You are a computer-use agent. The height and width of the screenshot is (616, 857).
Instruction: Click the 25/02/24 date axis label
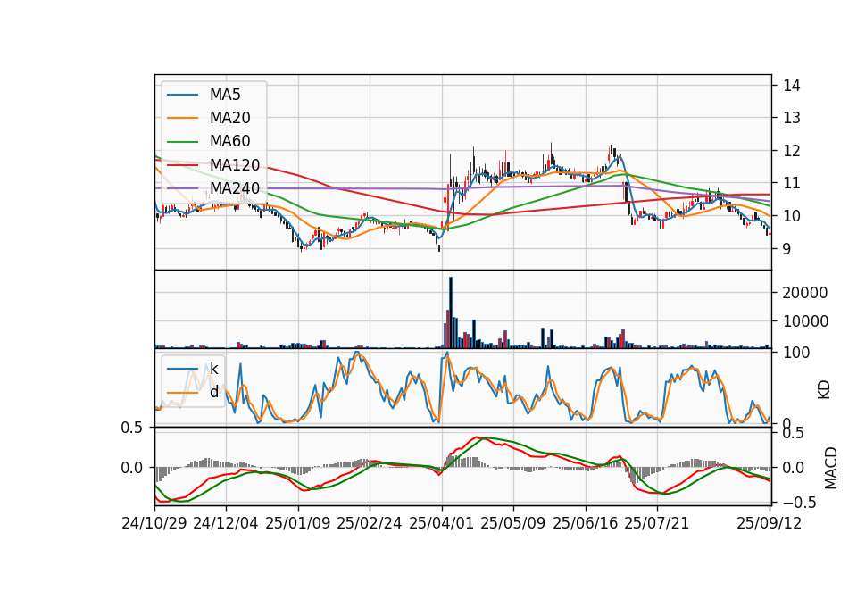pos(370,523)
